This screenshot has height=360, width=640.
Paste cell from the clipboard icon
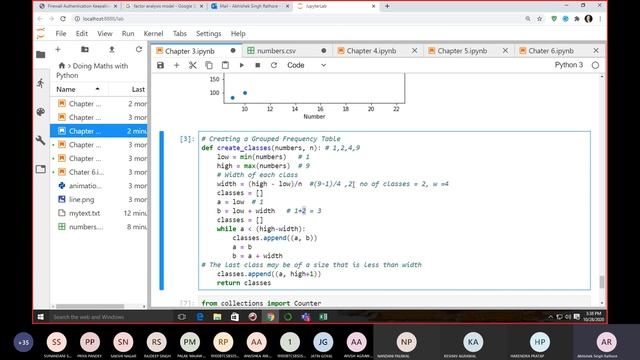225,65
